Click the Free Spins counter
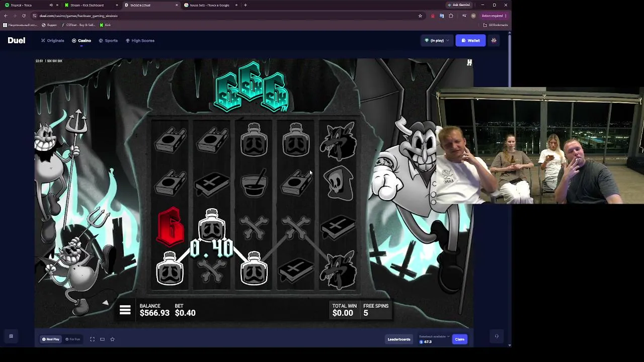The height and width of the screenshot is (362, 644). (376, 310)
